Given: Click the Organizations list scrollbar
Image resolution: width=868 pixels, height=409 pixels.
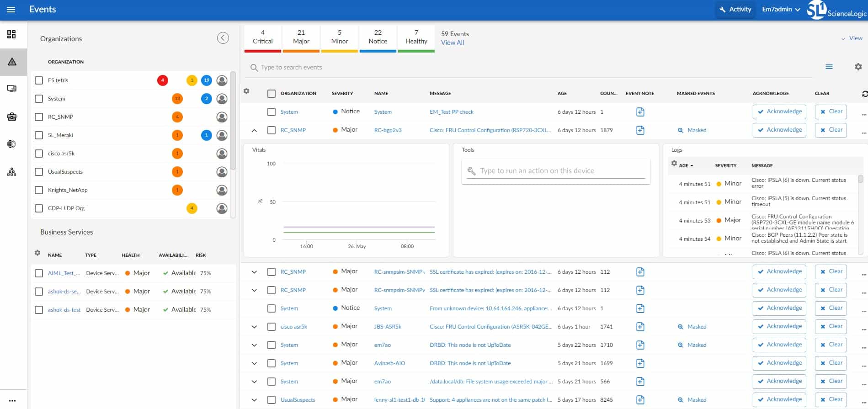Looking at the screenshot, I should pyautogui.click(x=233, y=121).
